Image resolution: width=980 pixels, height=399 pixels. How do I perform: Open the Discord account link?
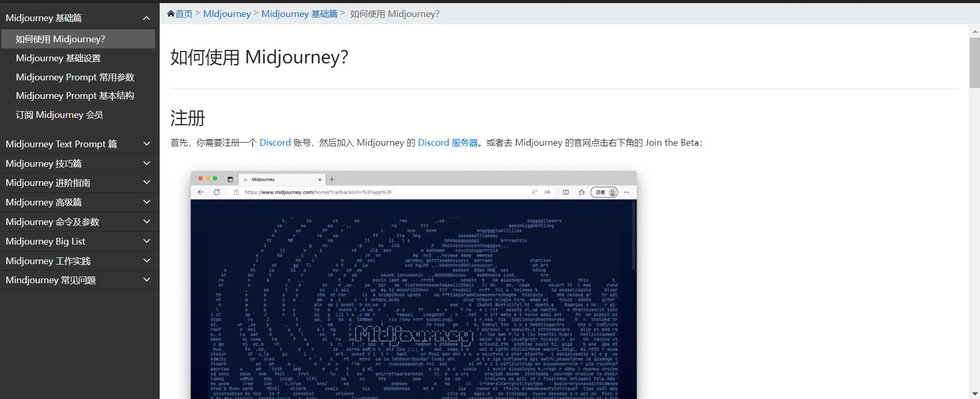click(x=275, y=143)
